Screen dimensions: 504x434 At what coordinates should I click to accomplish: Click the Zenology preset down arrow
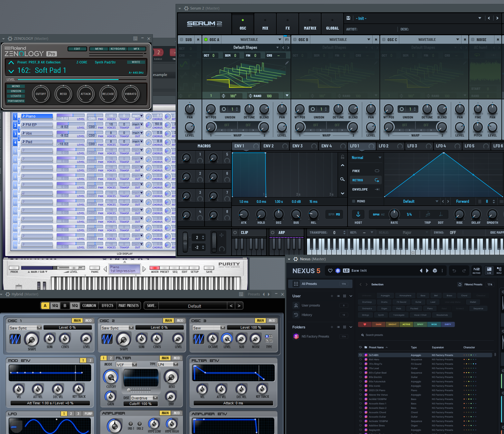[x=11, y=71]
